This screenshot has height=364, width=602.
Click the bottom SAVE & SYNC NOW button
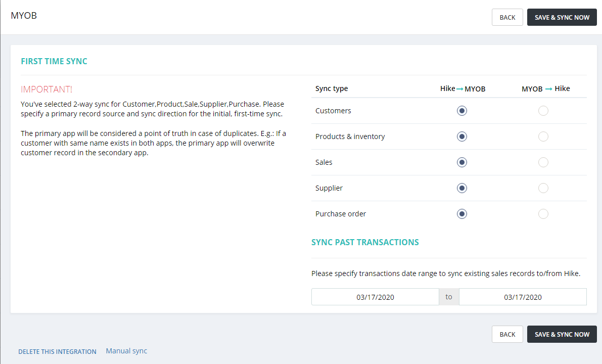point(562,334)
